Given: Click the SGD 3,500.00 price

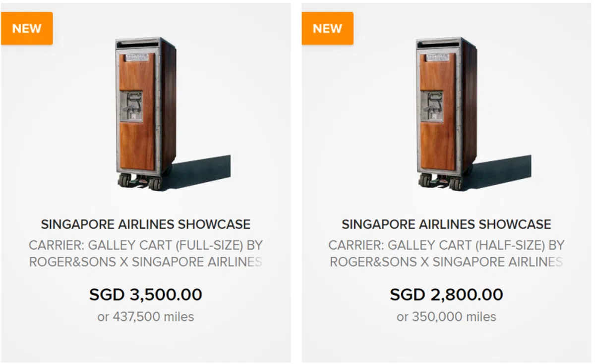Looking at the screenshot, I should pos(145,295).
